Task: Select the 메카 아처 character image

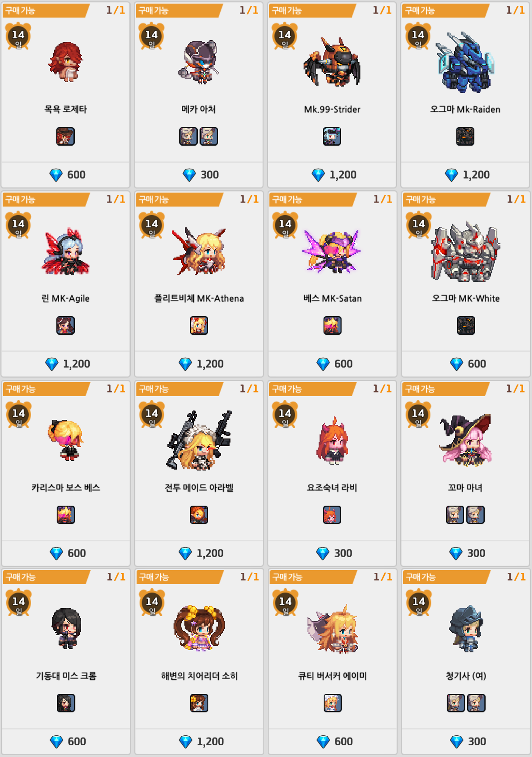Action: pyautogui.click(x=199, y=62)
